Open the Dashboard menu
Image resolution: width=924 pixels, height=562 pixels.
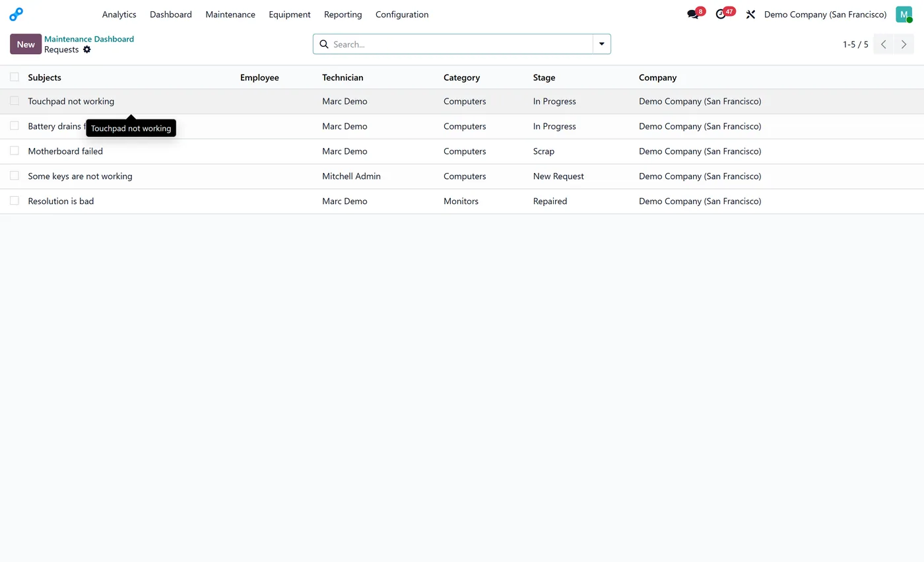[171, 15]
